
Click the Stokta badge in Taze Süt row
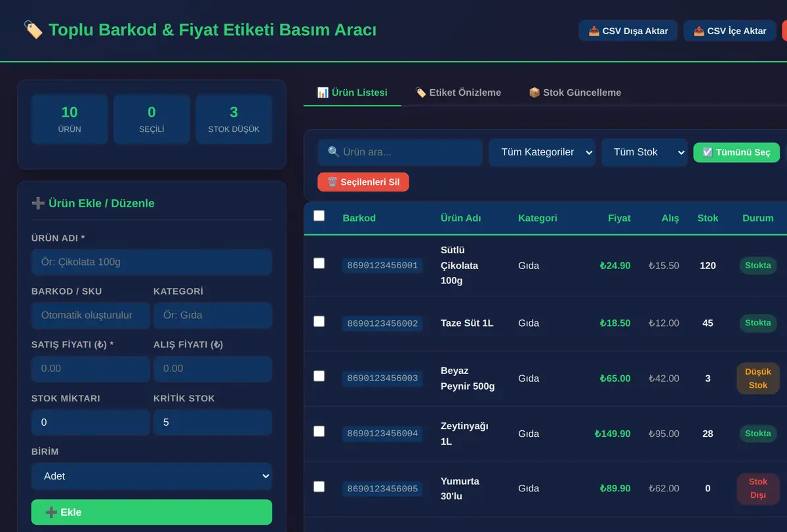758,323
